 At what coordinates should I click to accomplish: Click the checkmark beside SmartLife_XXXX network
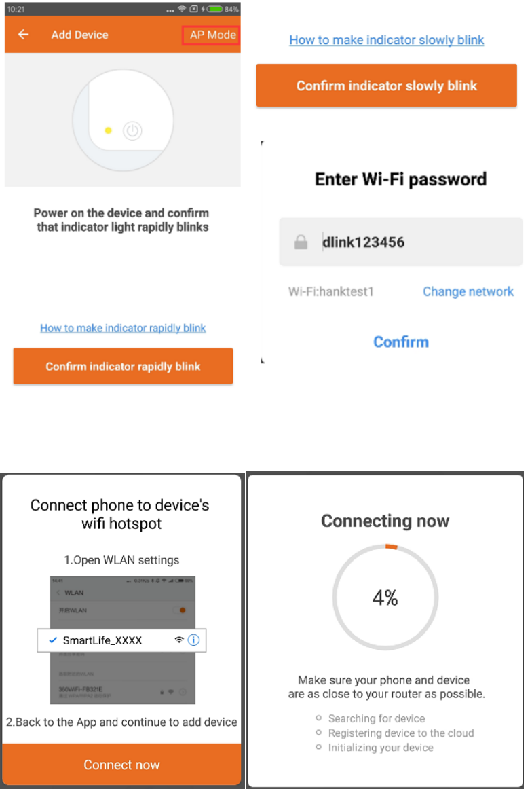53,640
